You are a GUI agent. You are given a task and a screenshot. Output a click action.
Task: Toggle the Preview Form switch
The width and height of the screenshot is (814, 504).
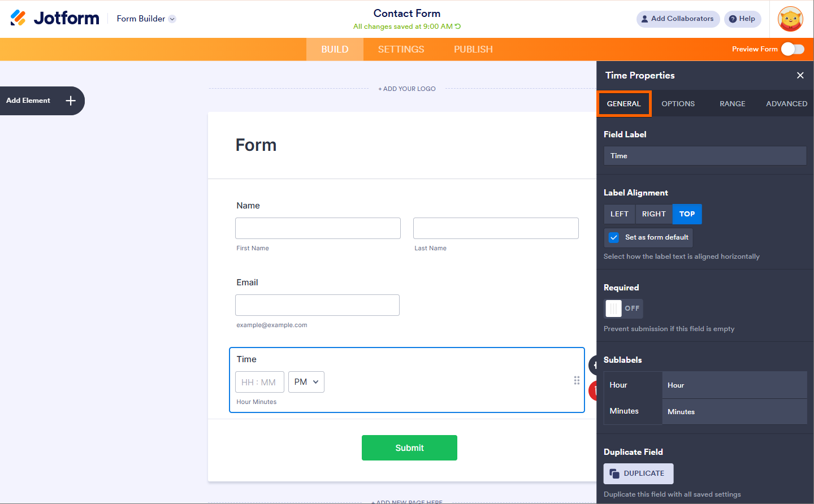(793, 49)
